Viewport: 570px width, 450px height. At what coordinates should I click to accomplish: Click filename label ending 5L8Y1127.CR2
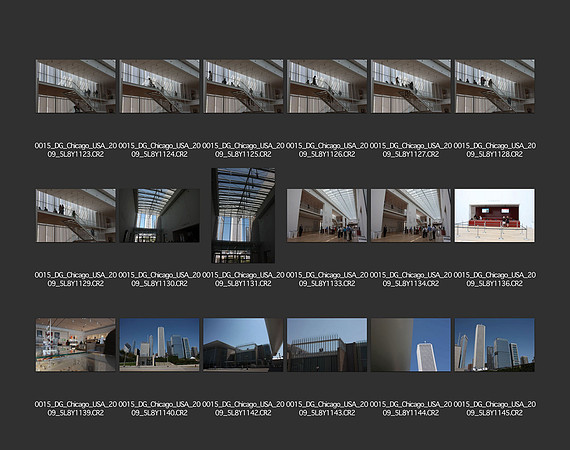coord(411,150)
